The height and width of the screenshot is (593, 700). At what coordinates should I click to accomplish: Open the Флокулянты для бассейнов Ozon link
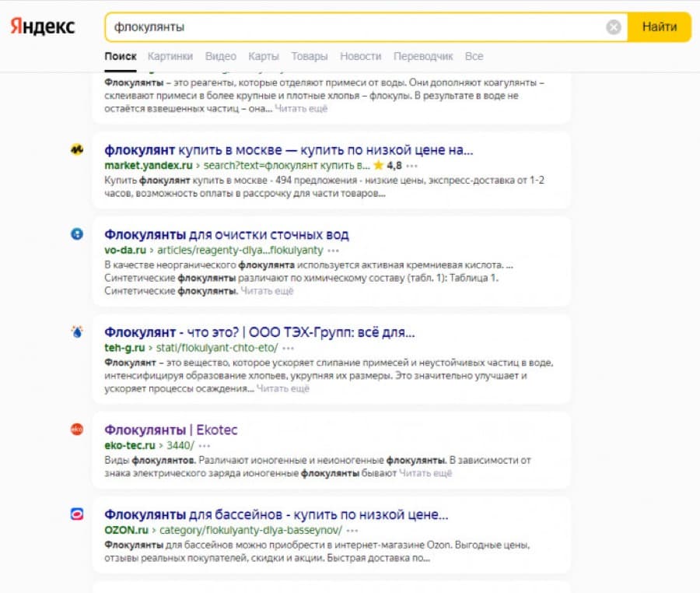(x=276, y=515)
